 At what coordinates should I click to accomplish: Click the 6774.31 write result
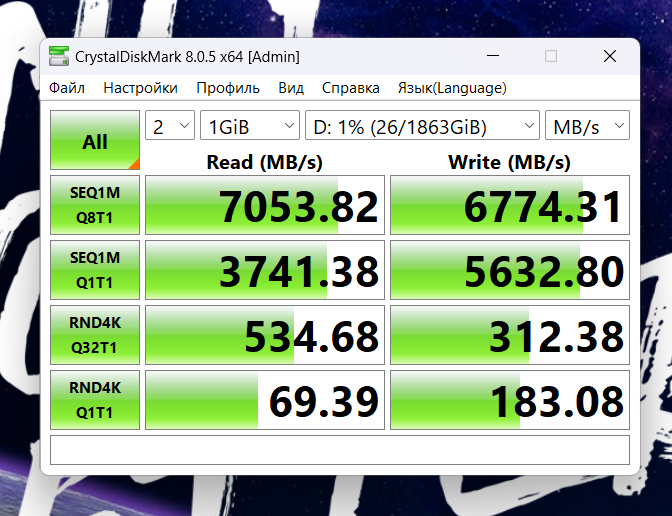(x=510, y=205)
